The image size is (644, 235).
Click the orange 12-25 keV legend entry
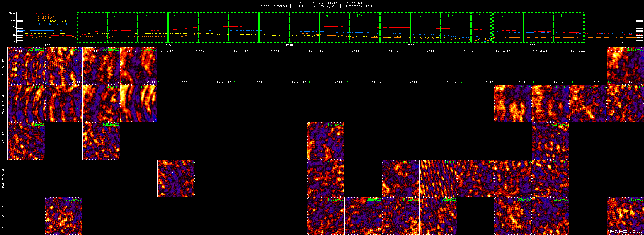pyautogui.click(x=44, y=18)
